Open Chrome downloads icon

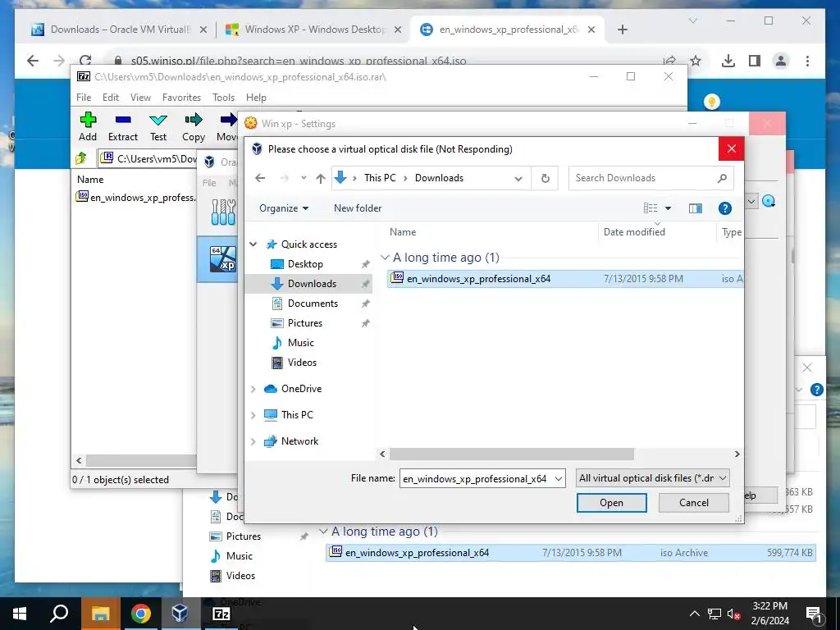[728, 61]
